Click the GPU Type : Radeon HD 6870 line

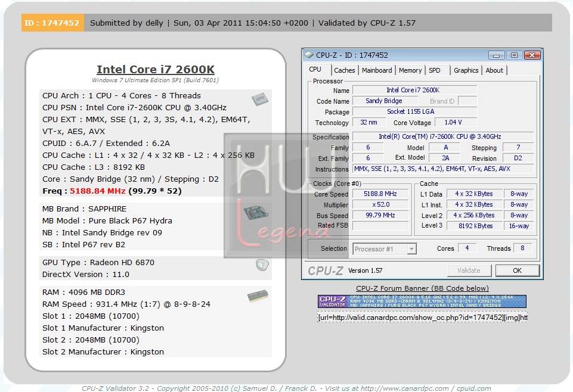(98, 263)
